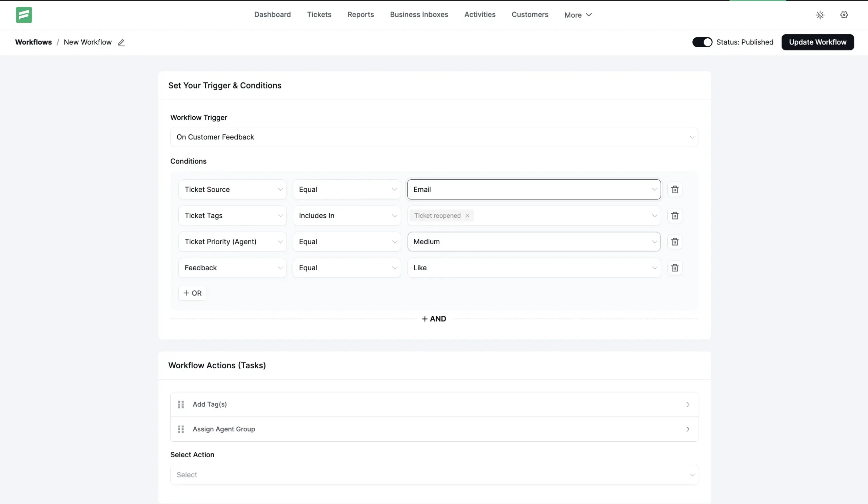Click the Update Workflow button
The image size is (868, 504).
pyautogui.click(x=817, y=42)
